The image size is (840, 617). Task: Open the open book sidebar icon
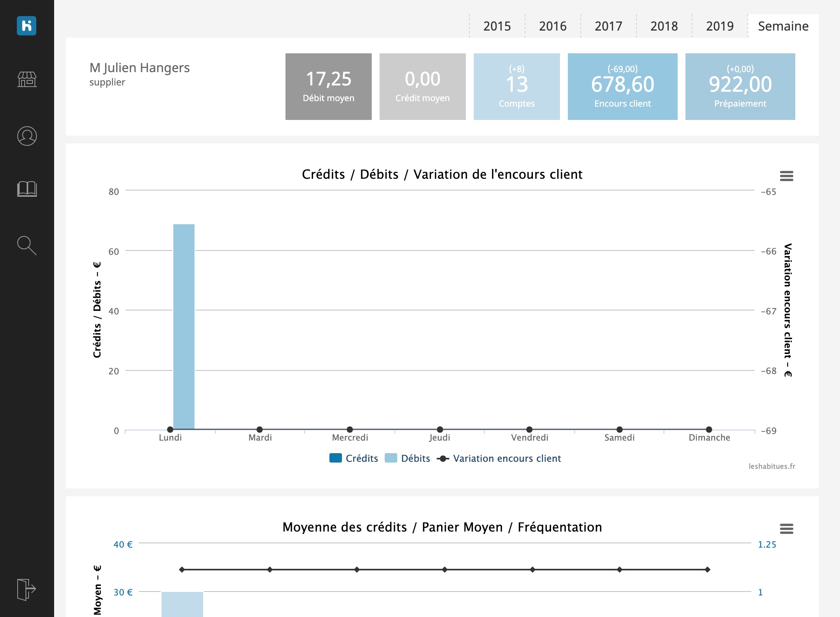(x=27, y=189)
